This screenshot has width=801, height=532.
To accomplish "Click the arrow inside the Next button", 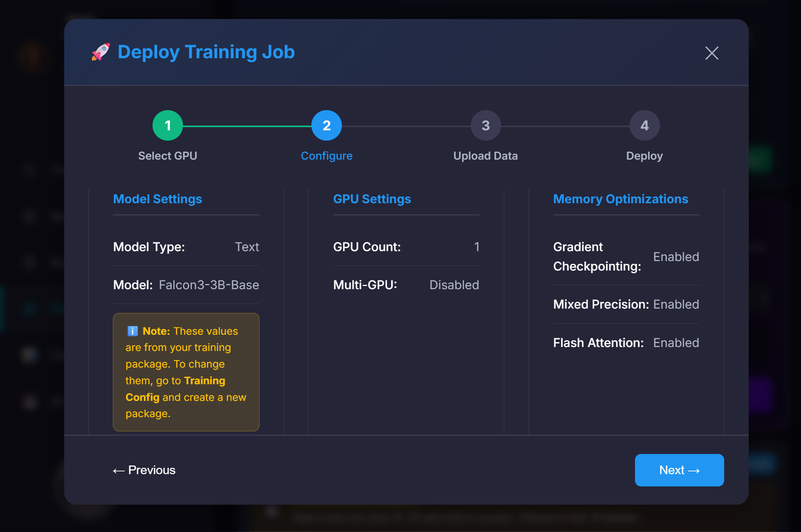I will point(694,470).
